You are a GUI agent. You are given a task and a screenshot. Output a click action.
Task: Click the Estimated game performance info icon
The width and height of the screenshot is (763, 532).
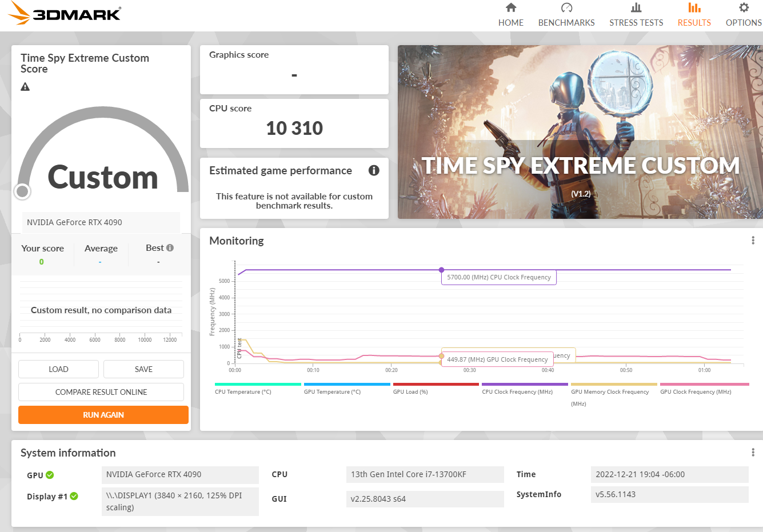click(374, 170)
